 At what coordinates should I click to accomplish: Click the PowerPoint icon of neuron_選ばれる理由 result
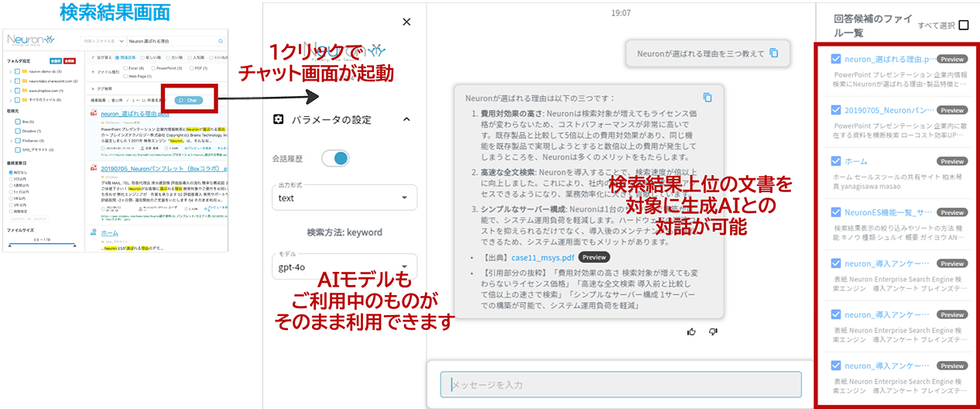pyautogui.click(x=93, y=114)
